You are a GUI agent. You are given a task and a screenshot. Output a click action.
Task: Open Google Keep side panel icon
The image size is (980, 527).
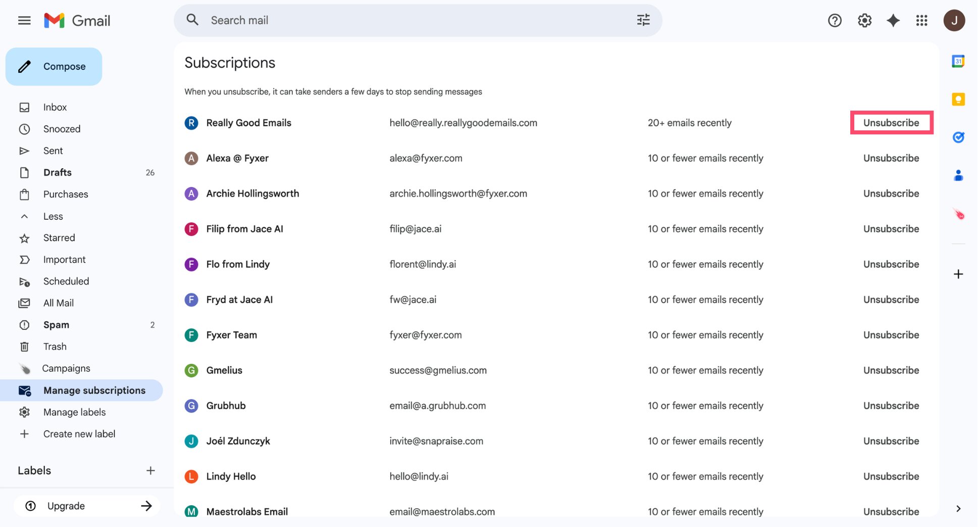[x=958, y=99]
